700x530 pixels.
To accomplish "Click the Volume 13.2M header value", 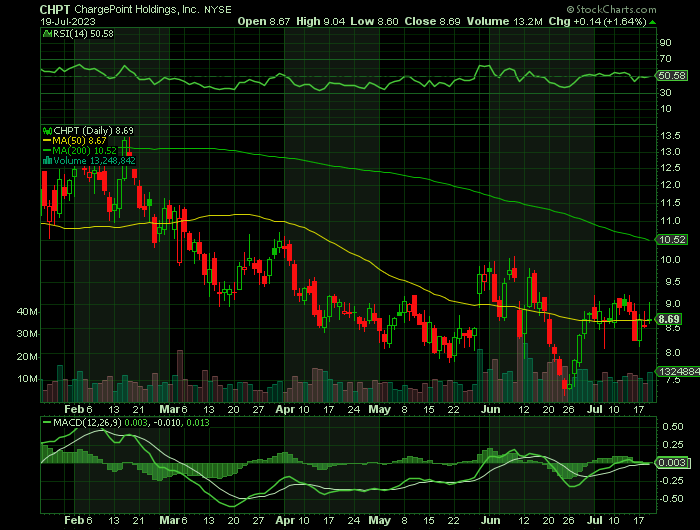I will click(x=504, y=21).
